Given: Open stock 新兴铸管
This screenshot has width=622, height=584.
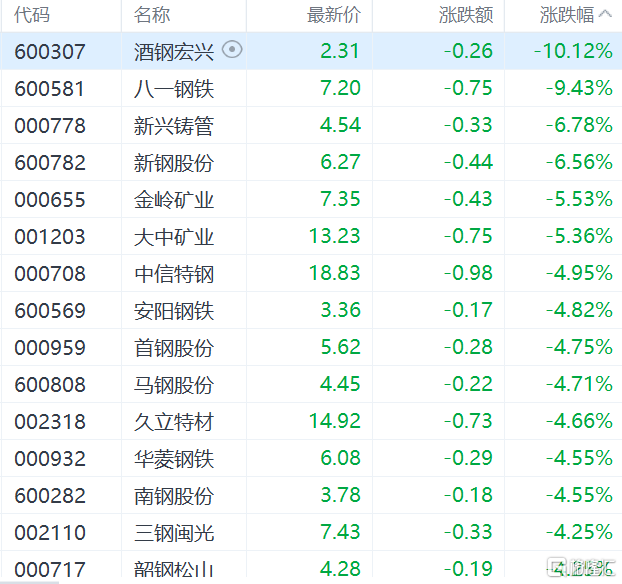Looking at the screenshot, I should [x=174, y=126].
